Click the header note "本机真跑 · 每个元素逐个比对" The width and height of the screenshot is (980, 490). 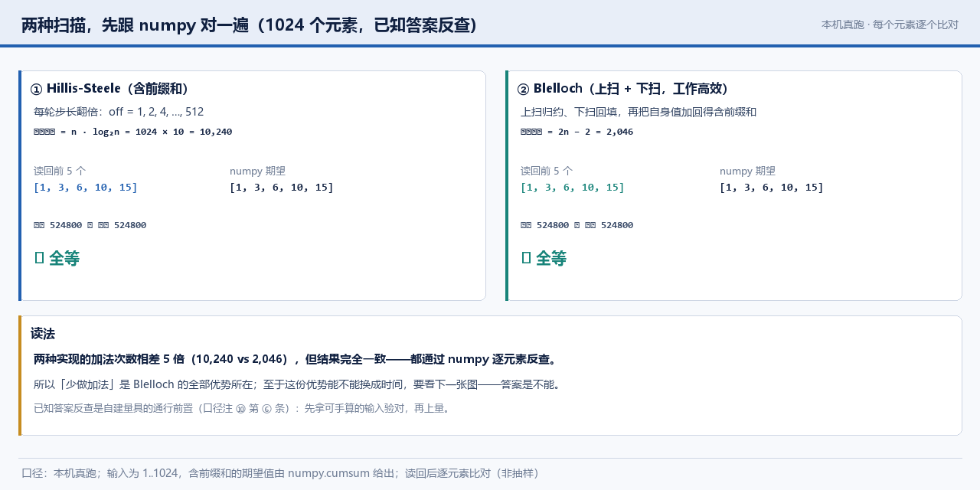pyautogui.click(x=890, y=24)
